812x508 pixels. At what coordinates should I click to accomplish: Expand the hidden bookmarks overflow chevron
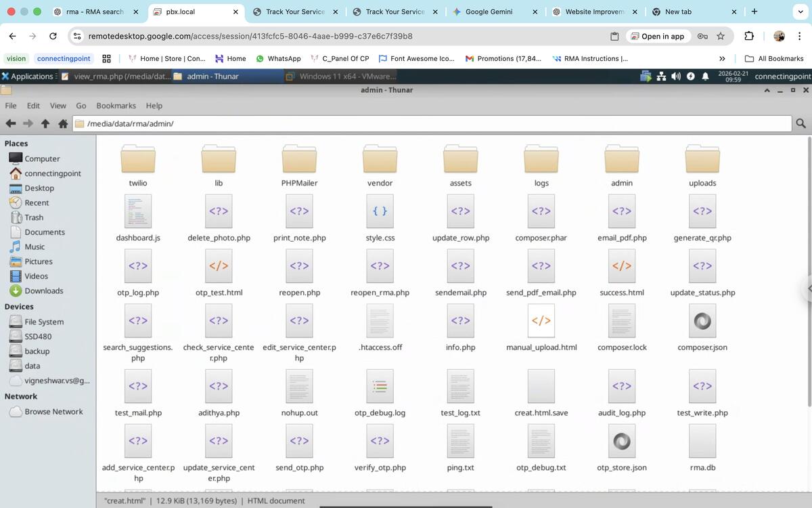click(x=722, y=59)
